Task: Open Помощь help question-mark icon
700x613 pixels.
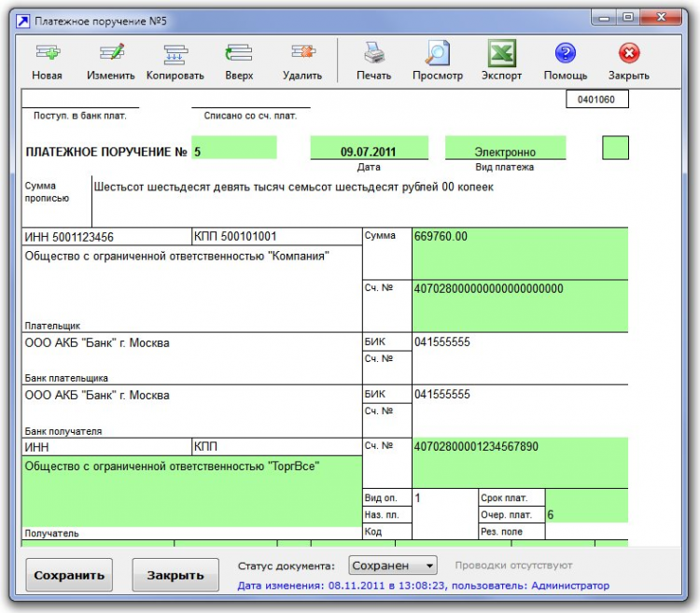Action: pos(566,53)
